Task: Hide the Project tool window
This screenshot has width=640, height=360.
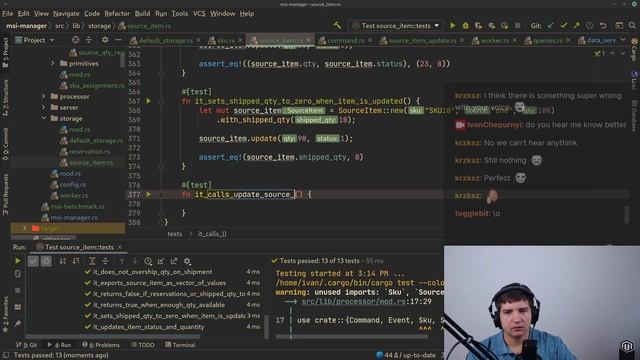Action: 118,40
